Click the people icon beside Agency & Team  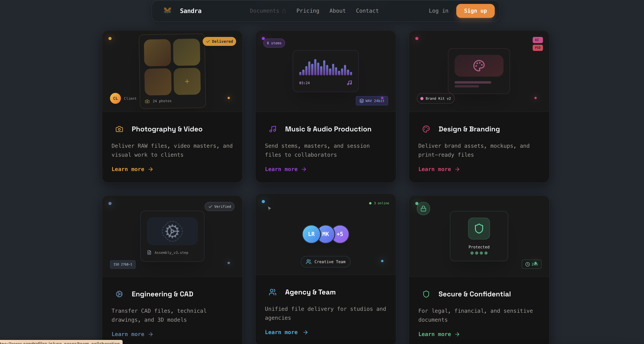[x=272, y=292]
